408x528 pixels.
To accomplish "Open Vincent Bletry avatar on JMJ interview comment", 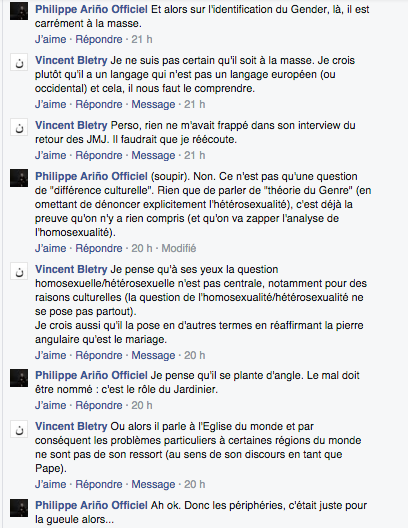I will 19,127.
